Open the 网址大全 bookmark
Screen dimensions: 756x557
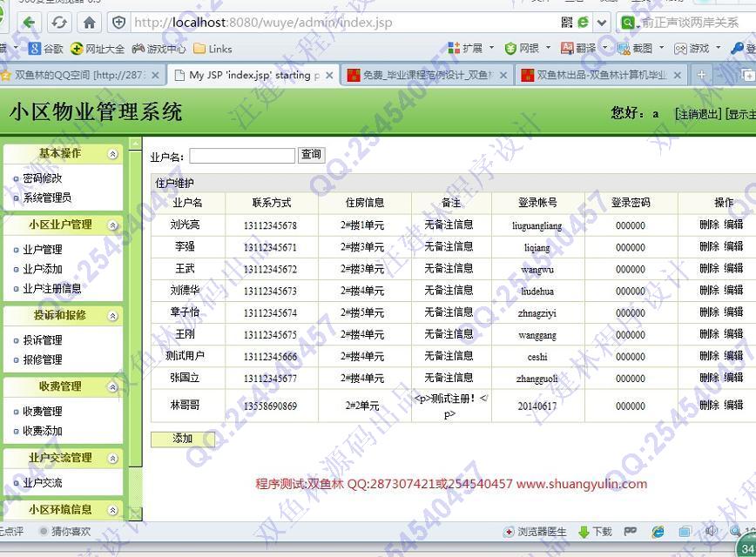(x=98, y=49)
